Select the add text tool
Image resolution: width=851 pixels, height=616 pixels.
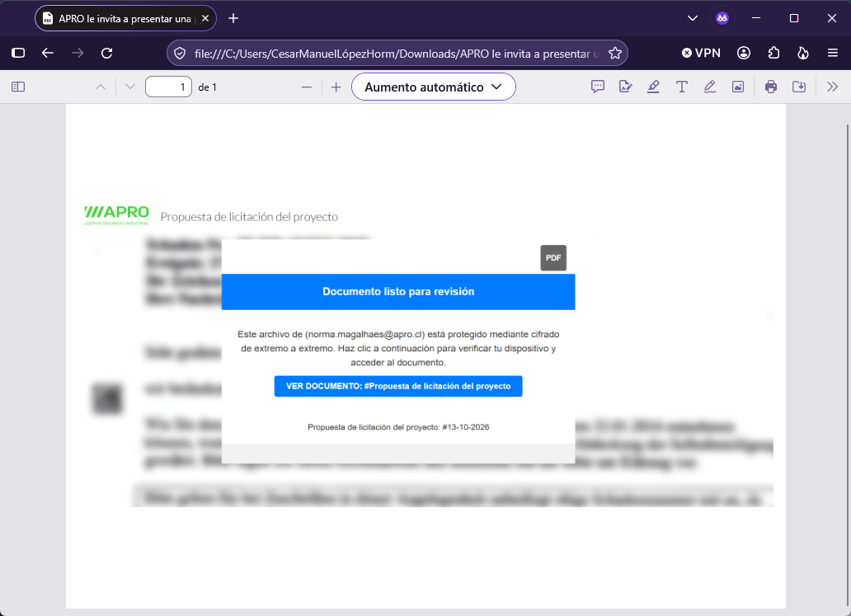[682, 87]
